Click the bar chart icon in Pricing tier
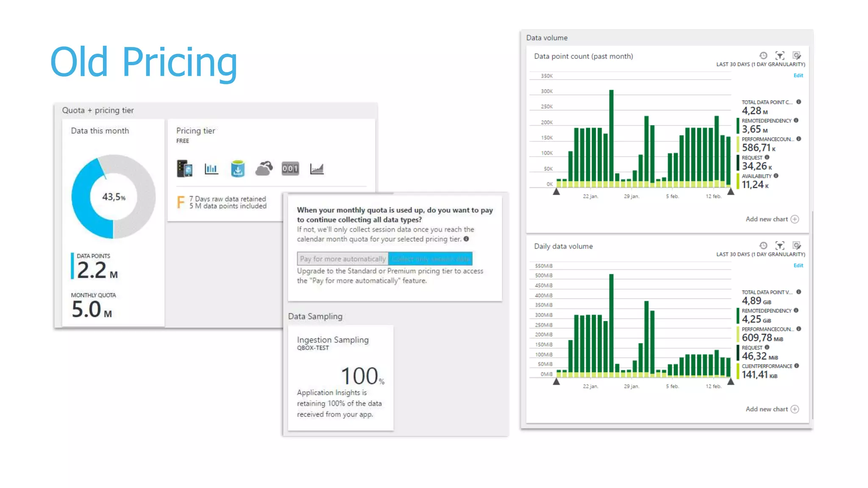868x488 pixels. [x=211, y=169]
